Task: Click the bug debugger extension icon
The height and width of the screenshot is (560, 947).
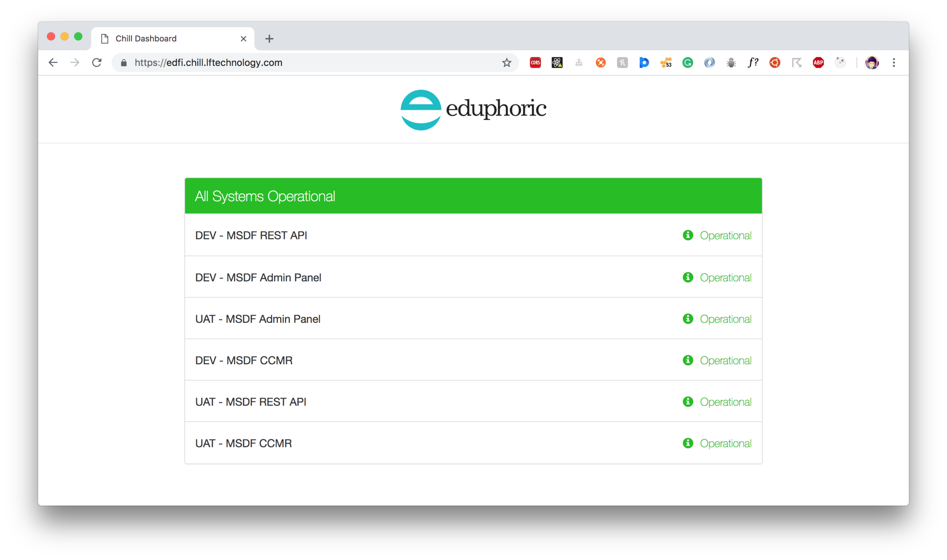Action: click(731, 63)
